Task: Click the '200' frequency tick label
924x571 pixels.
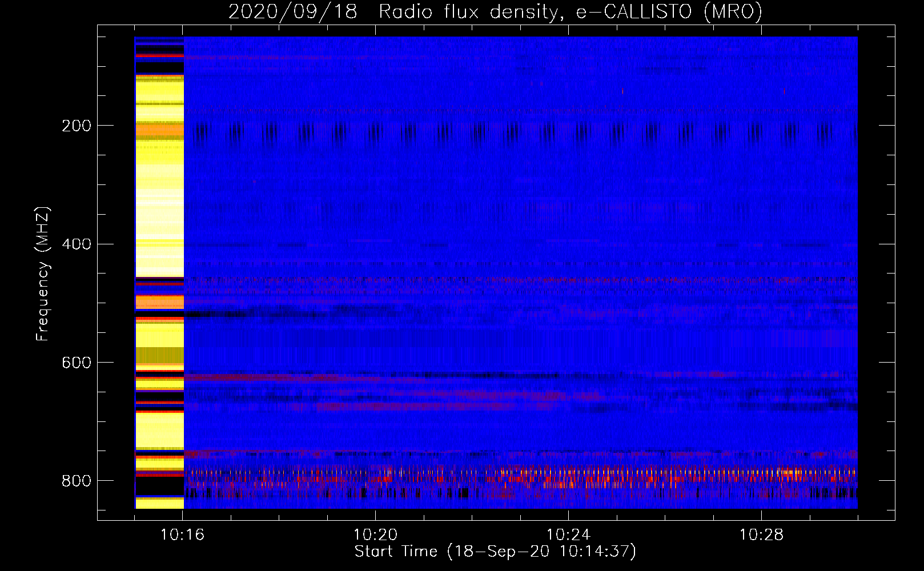Action: pyautogui.click(x=77, y=126)
